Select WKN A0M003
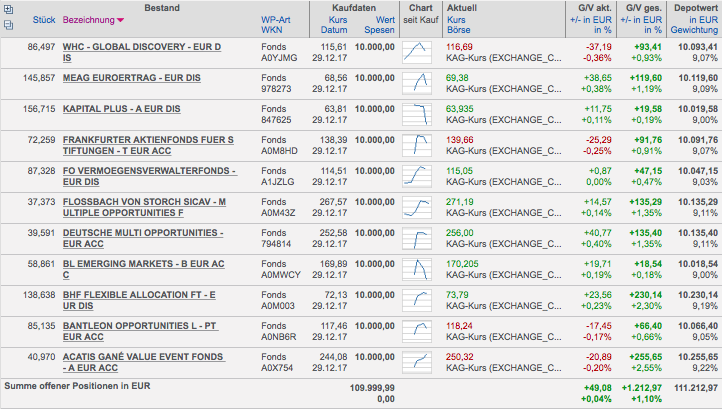722x409 pixels. [x=278, y=306]
